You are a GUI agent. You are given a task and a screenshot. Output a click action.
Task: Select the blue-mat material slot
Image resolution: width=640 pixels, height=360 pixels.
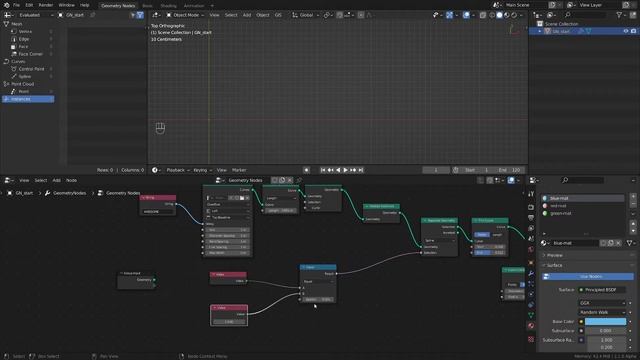[x=582, y=198]
